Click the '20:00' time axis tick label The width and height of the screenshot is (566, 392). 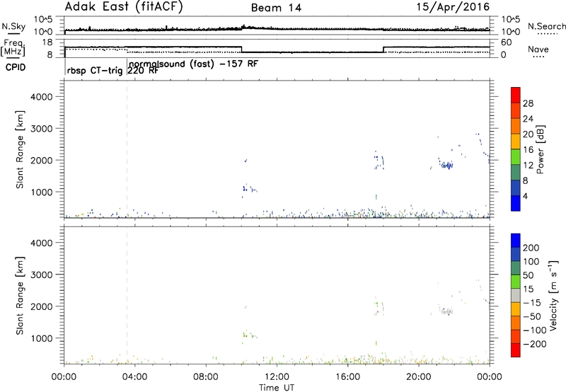click(x=419, y=377)
